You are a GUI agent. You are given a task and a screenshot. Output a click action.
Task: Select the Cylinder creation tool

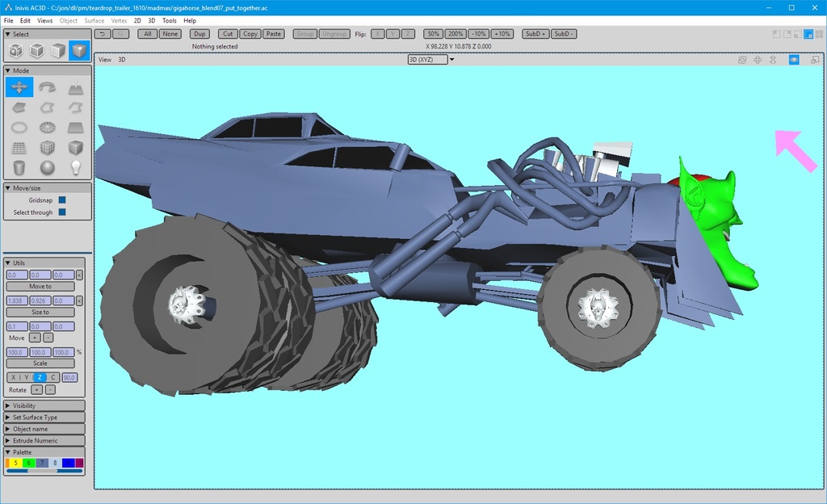click(x=19, y=167)
